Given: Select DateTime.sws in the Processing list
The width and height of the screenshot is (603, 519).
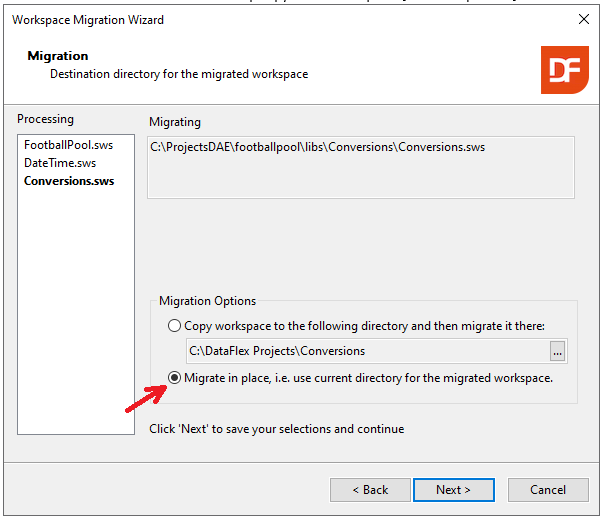Looking at the screenshot, I should (60, 163).
